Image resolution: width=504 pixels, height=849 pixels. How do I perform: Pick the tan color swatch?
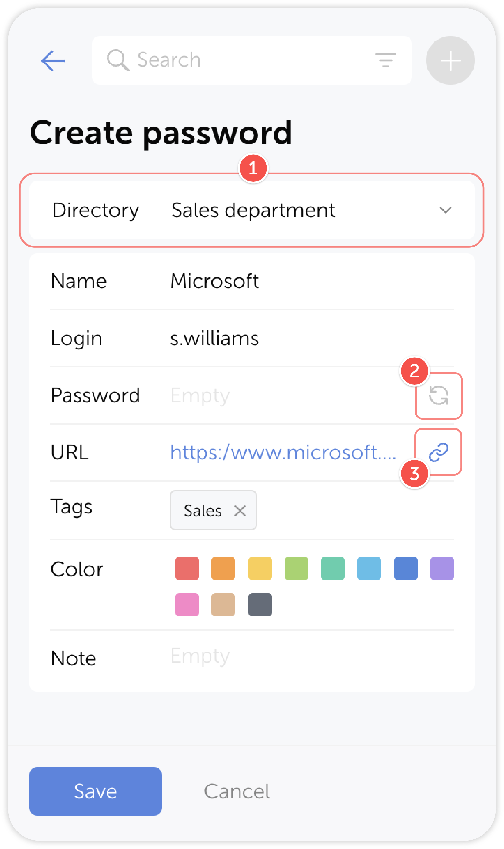[224, 605]
